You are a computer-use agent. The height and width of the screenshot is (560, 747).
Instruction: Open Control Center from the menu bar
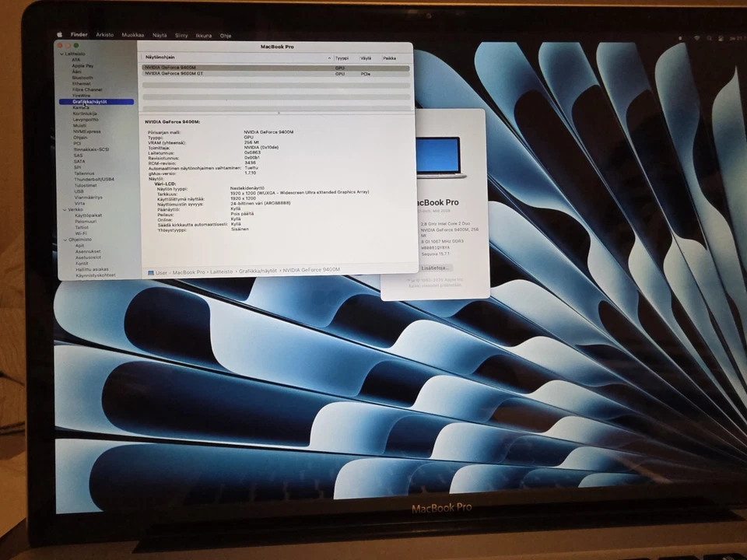tap(721, 34)
